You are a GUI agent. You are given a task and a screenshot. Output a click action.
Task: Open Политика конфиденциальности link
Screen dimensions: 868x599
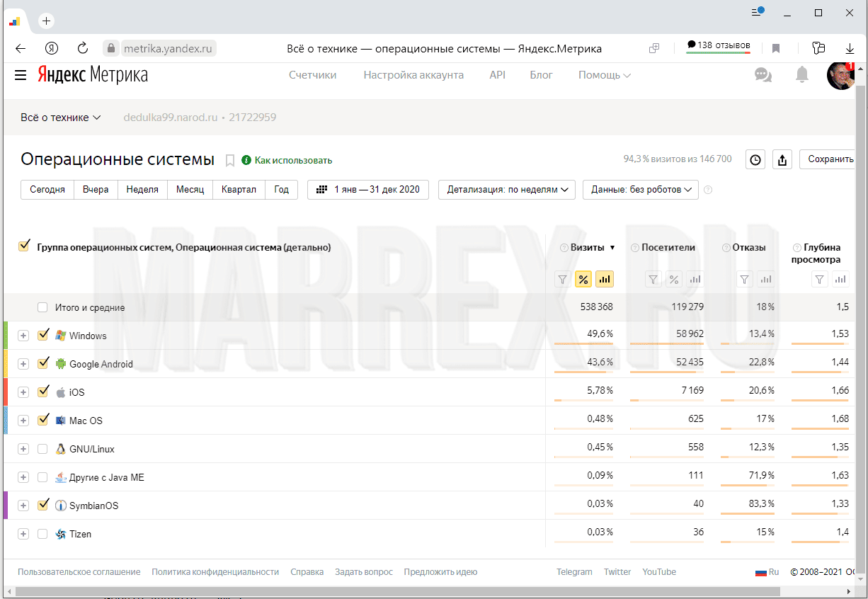[x=215, y=572]
